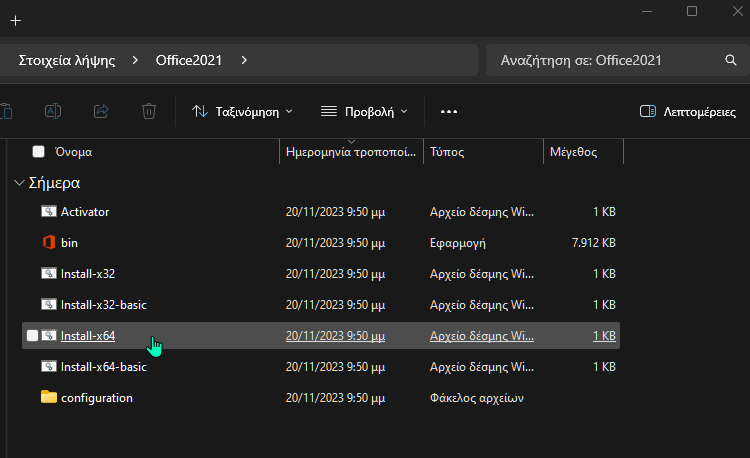750x458 pixels.
Task: Open the three-dots more options menu
Action: (x=449, y=111)
